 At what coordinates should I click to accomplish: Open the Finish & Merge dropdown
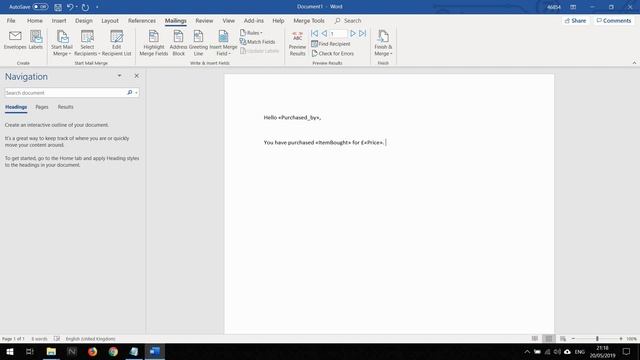point(383,43)
